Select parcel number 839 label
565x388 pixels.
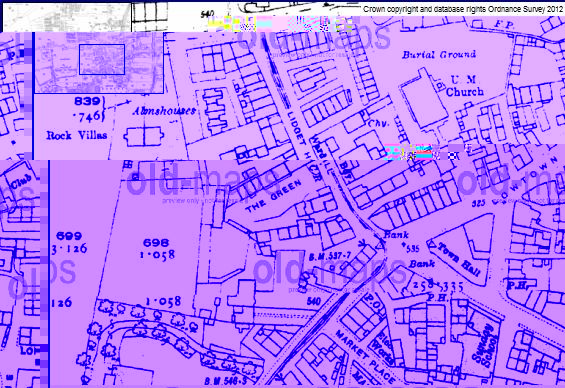coord(87,101)
